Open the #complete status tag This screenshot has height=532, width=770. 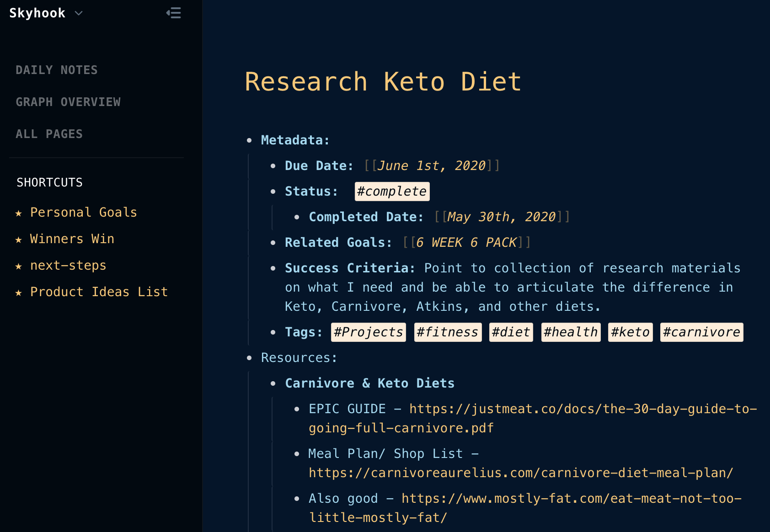click(x=392, y=192)
